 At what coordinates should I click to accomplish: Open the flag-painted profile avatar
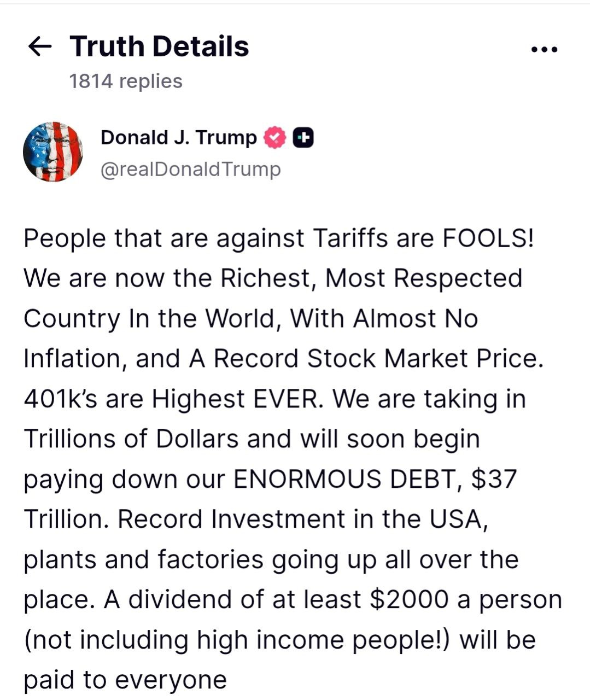pos(53,151)
